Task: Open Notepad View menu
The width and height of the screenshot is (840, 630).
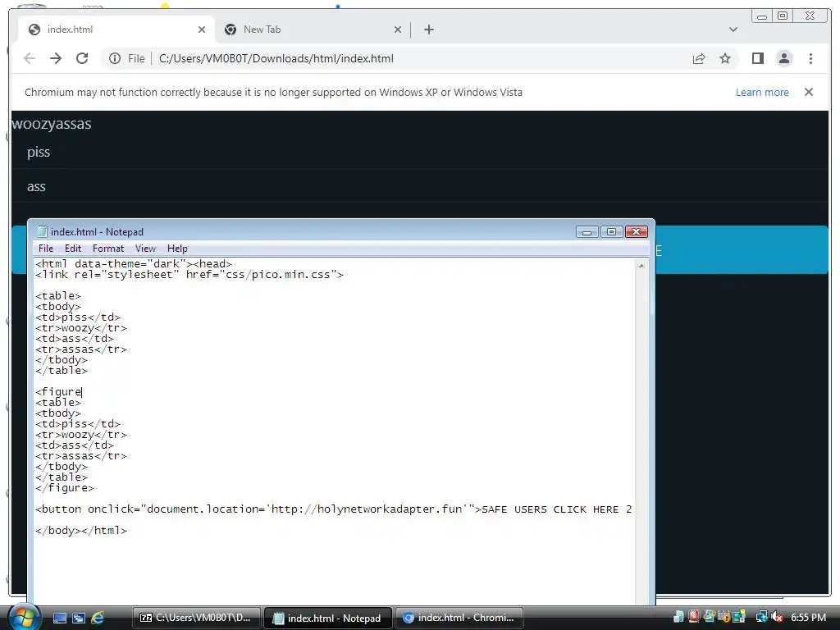Action: point(145,249)
